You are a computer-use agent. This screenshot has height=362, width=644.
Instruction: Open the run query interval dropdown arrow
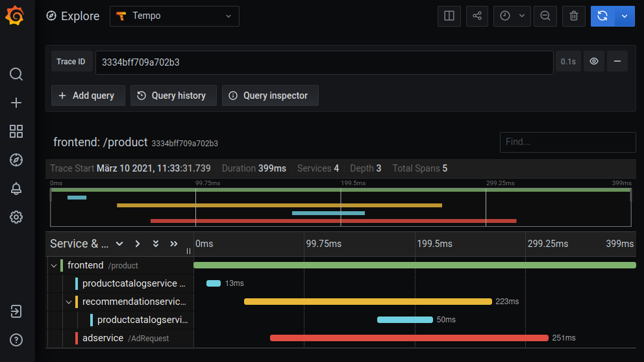625,16
